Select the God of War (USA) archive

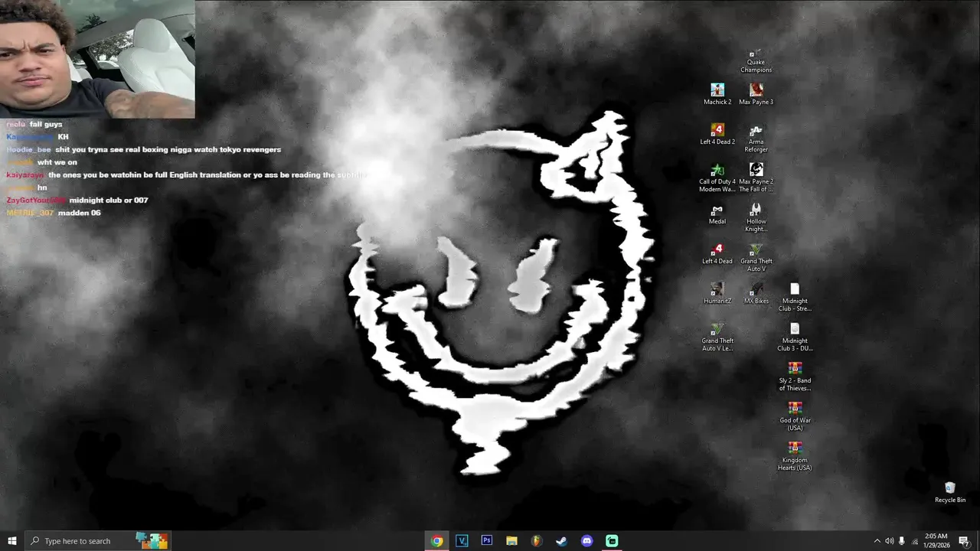(x=795, y=416)
